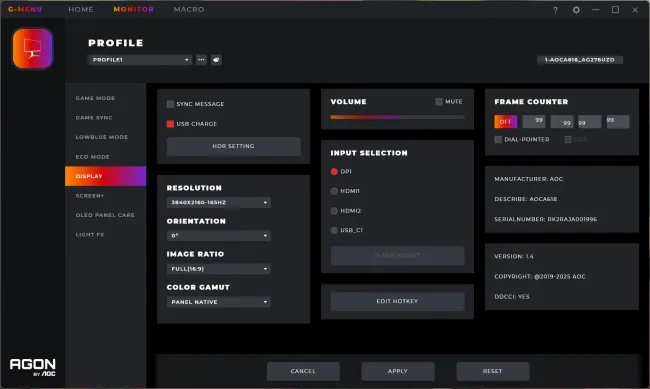Select the fourth Frame Counter position box
The image size is (650, 389).
[x=618, y=122]
